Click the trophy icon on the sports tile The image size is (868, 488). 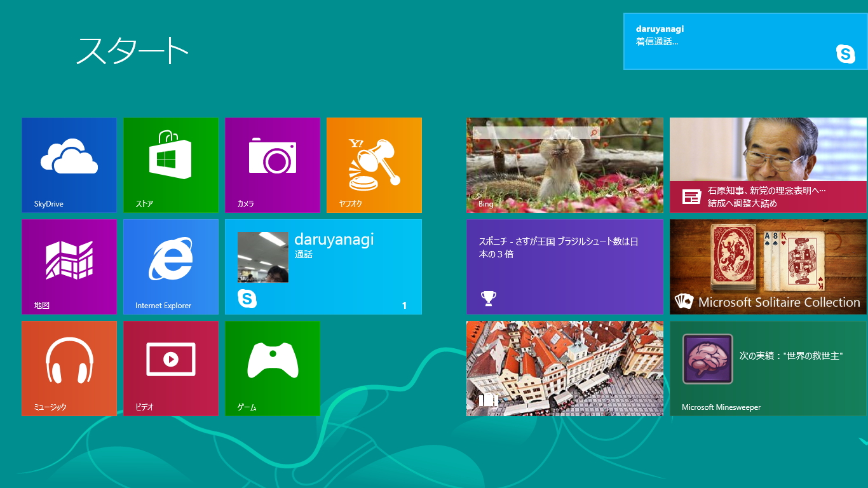pos(488,298)
